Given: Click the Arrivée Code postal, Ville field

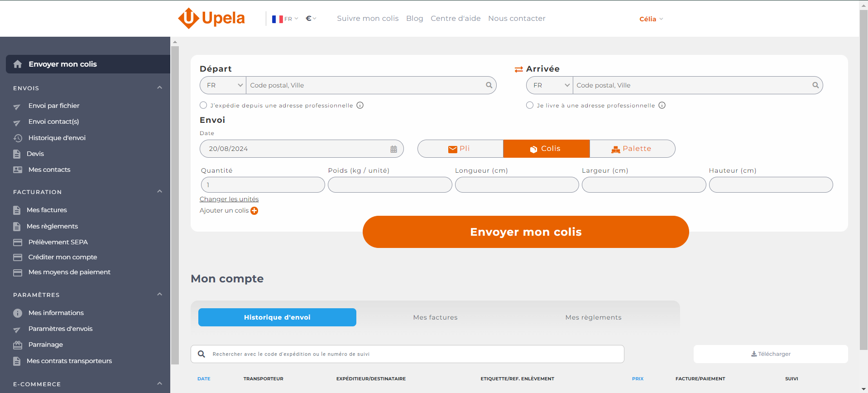Looking at the screenshot, I should (697, 85).
